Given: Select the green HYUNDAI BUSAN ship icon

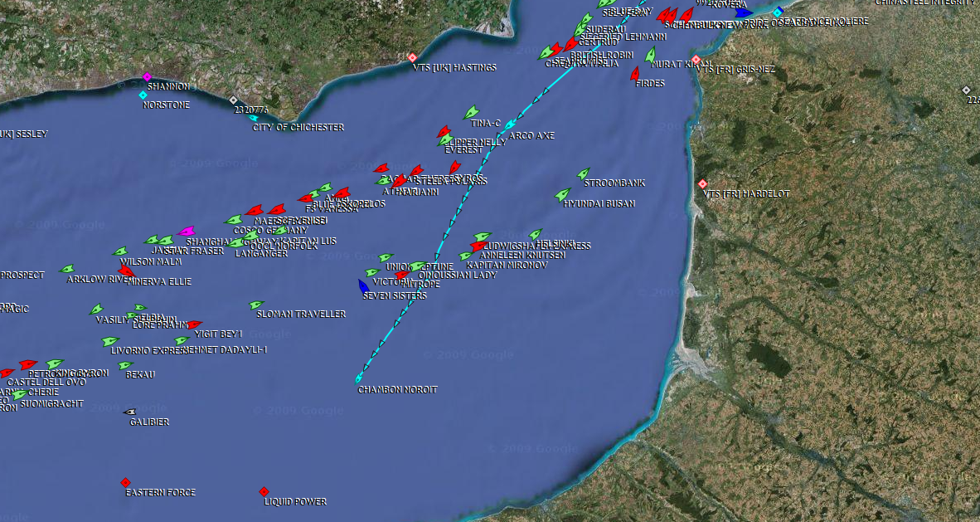Looking at the screenshot, I should (x=563, y=194).
